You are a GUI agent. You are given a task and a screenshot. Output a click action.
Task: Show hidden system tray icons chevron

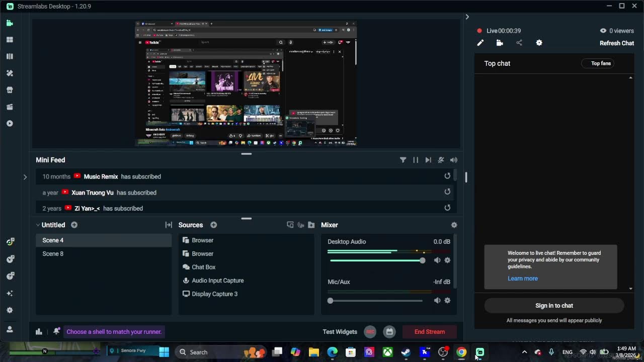(x=524, y=352)
